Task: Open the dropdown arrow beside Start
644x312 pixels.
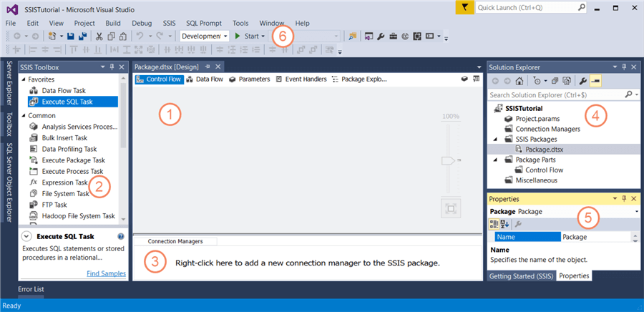Action: (x=263, y=36)
